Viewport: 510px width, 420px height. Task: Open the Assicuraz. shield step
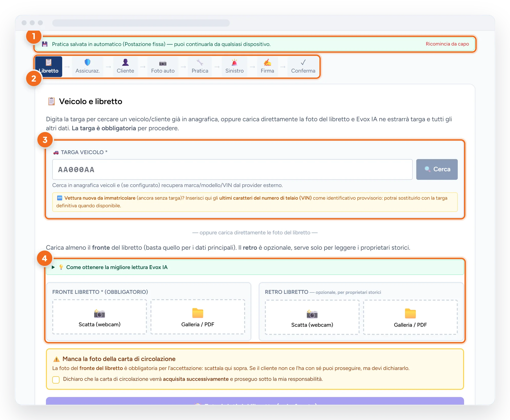click(x=87, y=66)
